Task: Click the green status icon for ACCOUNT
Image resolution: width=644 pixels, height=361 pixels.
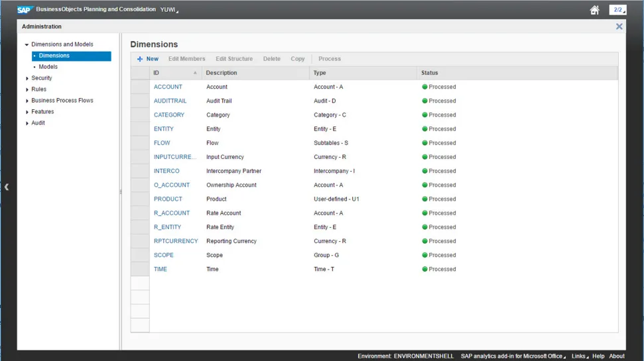Action: (424, 87)
